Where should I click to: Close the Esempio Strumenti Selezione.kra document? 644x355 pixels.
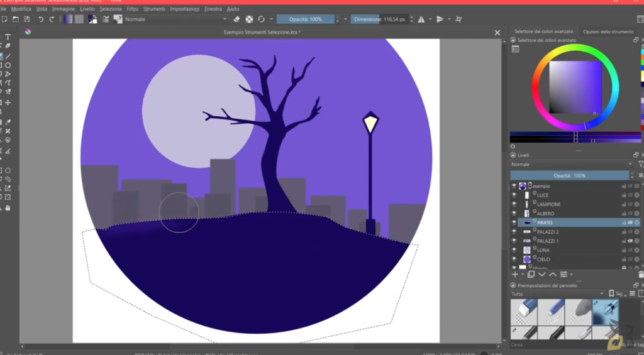(x=497, y=33)
